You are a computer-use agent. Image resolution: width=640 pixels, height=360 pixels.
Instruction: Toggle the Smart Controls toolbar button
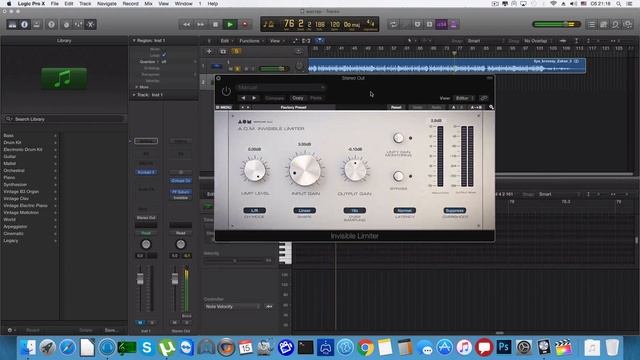click(x=67, y=24)
